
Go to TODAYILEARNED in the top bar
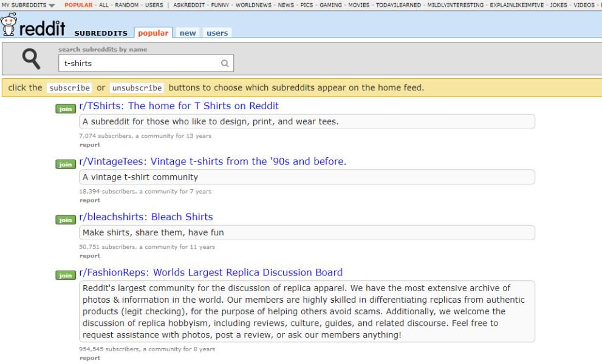pos(398,5)
